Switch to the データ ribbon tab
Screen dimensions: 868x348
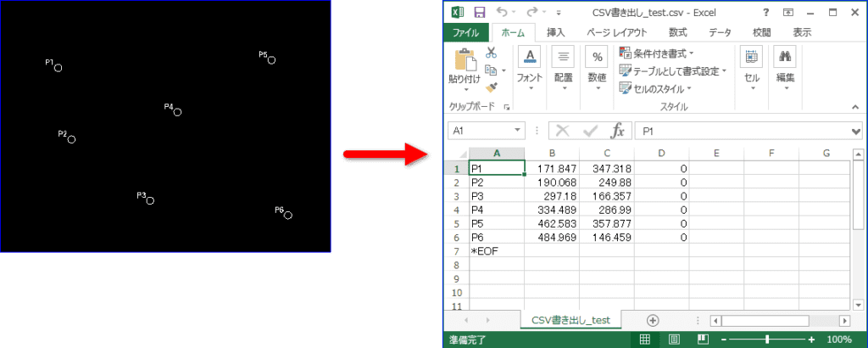(x=720, y=32)
